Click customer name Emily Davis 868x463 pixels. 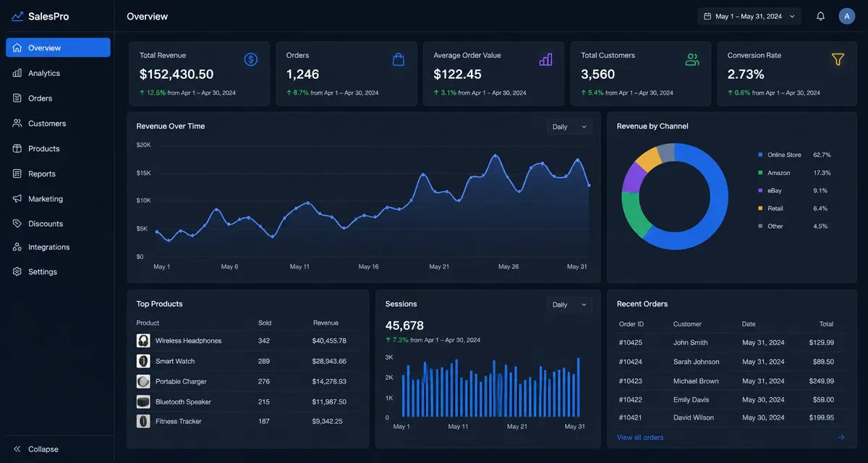[x=692, y=400]
